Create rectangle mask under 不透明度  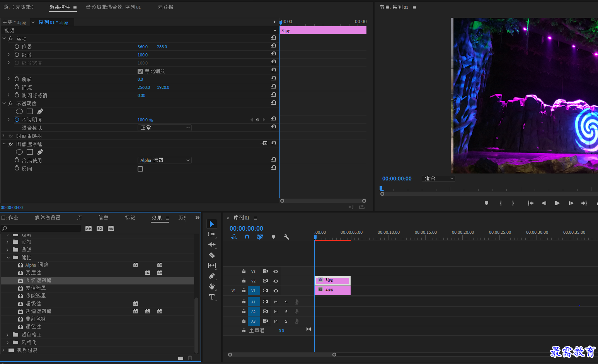click(x=30, y=111)
